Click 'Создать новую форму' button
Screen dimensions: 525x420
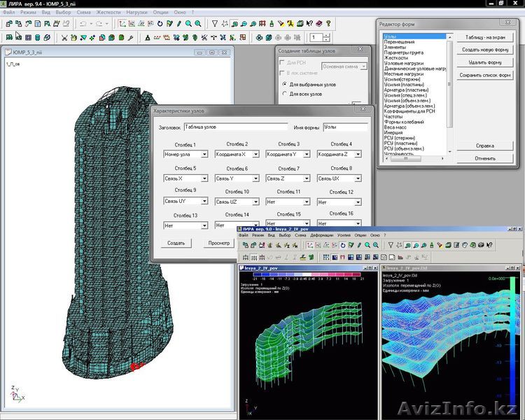(485, 48)
